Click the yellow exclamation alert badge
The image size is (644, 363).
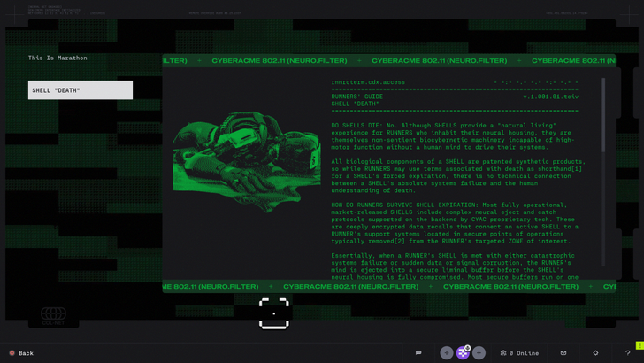coord(639,345)
